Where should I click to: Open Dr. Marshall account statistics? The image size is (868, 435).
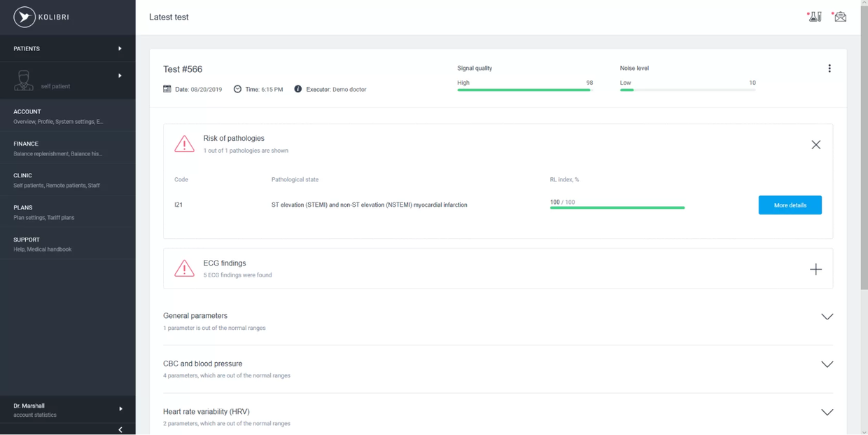pyautogui.click(x=68, y=410)
